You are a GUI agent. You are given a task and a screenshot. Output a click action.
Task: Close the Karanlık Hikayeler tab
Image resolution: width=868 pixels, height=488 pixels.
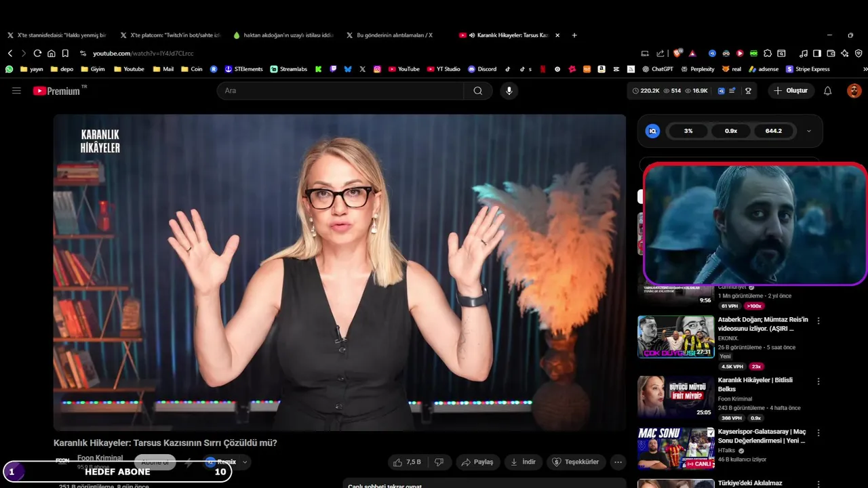(557, 35)
